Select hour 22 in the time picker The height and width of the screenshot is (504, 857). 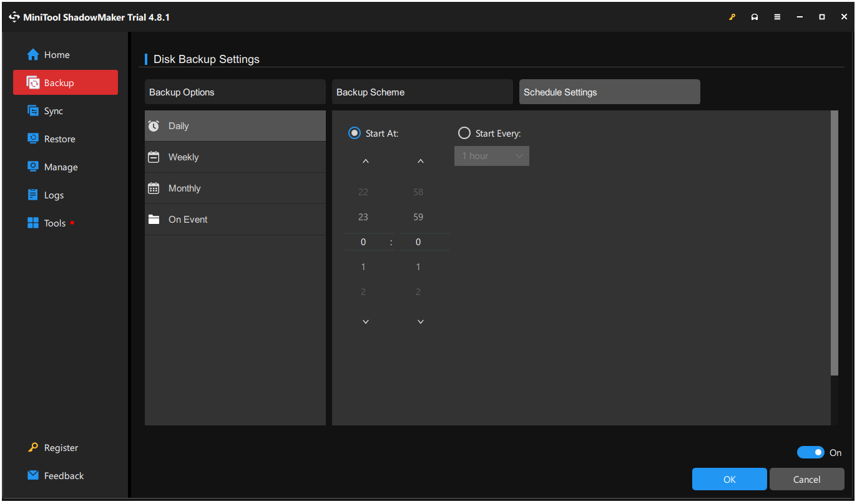coord(363,192)
